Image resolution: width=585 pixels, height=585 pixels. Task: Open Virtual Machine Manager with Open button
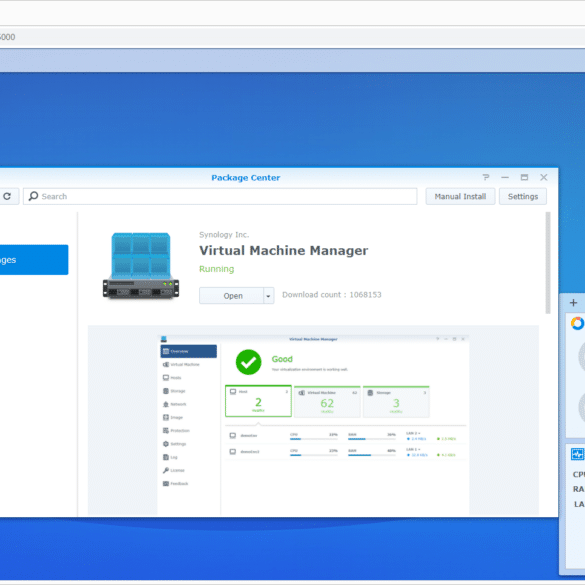[x=231, y=295]
